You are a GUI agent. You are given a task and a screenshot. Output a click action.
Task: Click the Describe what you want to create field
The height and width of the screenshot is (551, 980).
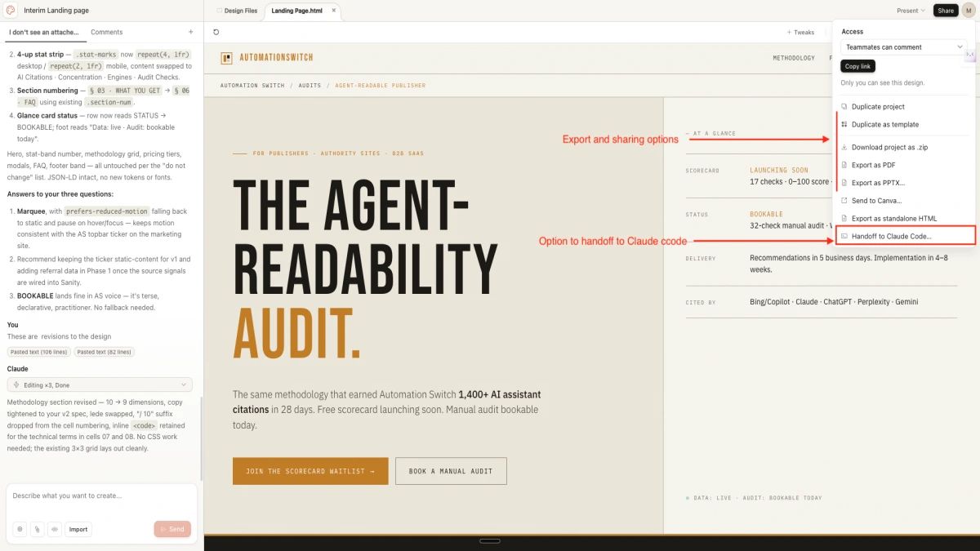[x=98, y=495]
